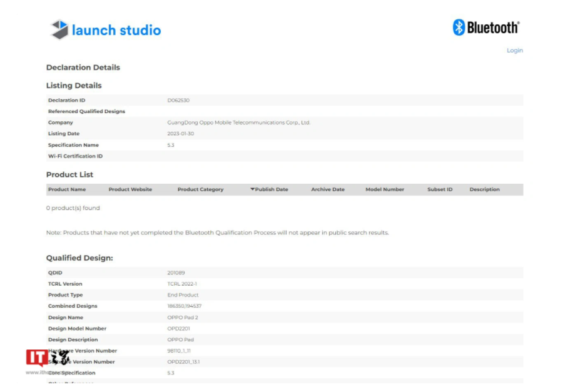Image resolution: width=580 pixels, height=392 pixels.
Task: Open the Login link
Action: [x=514, y=50]
